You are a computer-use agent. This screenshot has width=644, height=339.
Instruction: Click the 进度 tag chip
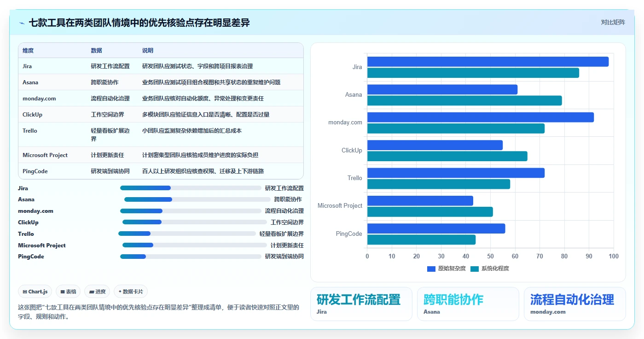(x=97, y=292)
